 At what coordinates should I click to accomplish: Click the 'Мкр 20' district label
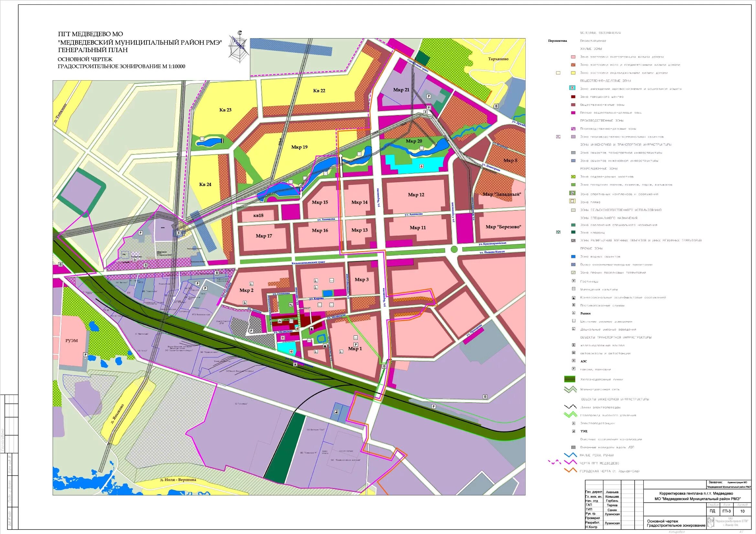tap(414, 141)
